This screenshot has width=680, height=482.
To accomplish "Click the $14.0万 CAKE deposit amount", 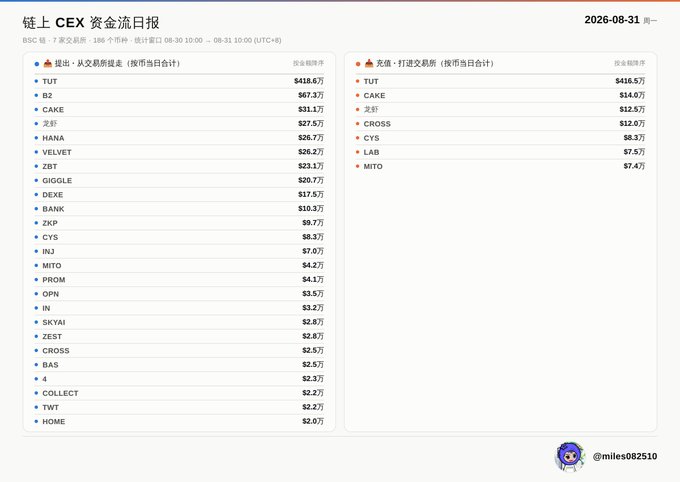I will tap(632, 95).
